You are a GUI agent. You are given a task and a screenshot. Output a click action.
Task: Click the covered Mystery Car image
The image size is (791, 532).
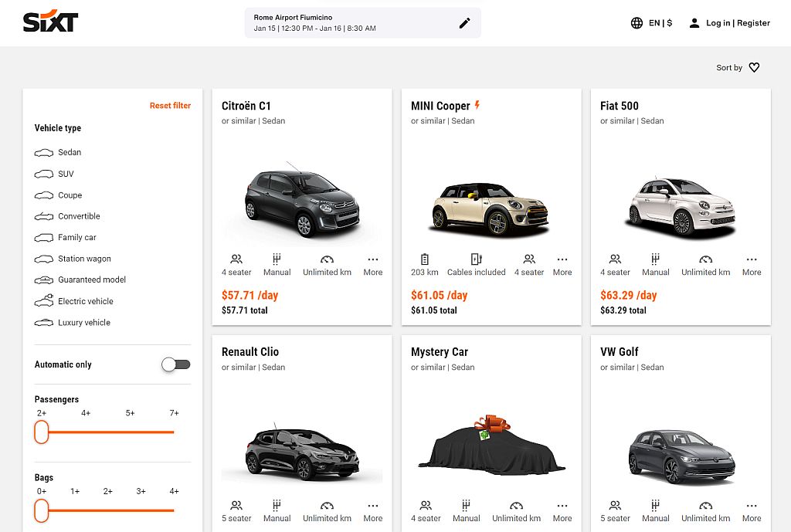click(491, 445)
